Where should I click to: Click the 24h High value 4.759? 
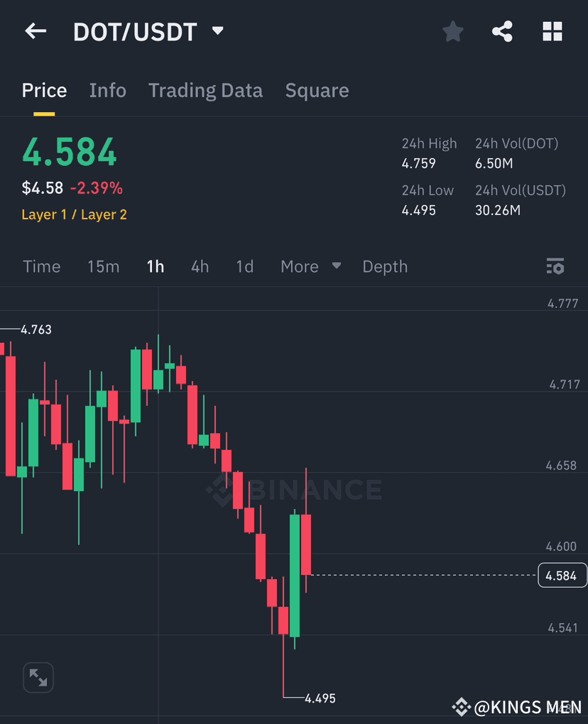(x=415, y=163)
